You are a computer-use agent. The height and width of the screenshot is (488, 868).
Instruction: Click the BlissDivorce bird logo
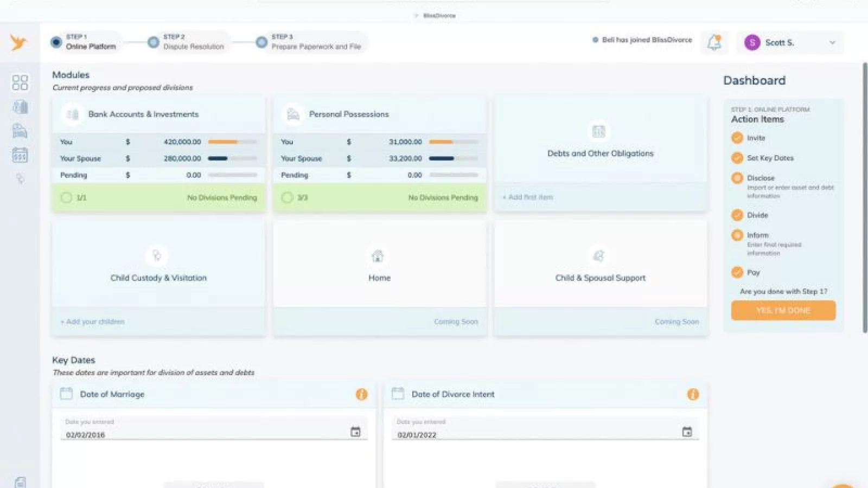pyautogui.click(x=18, y=42)
